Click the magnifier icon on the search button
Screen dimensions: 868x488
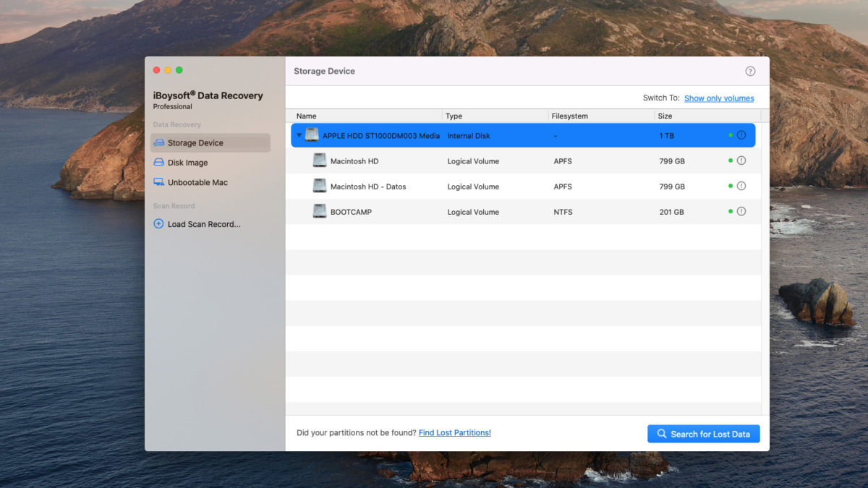click(661, 433)
